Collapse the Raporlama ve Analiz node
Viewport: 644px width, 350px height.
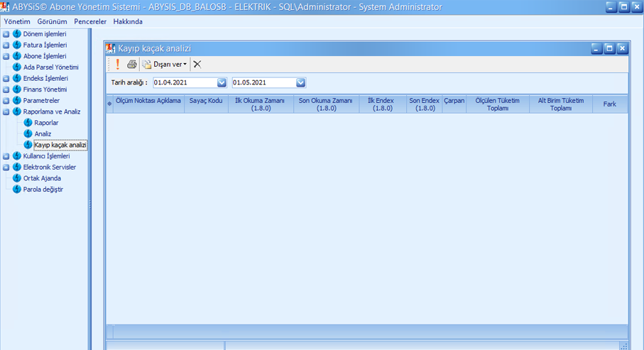click(x=6, y=112)
